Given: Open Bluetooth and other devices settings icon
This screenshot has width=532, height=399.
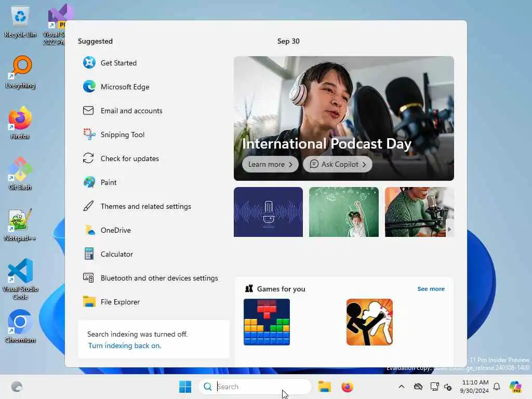Looking at the screenshot, I should [88, 277].
